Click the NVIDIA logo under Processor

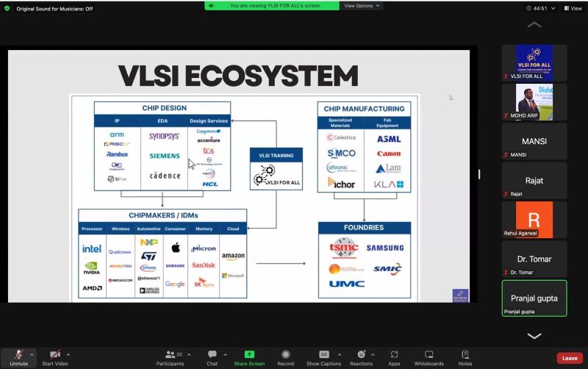pyautogui.click(x=91, y=268)
